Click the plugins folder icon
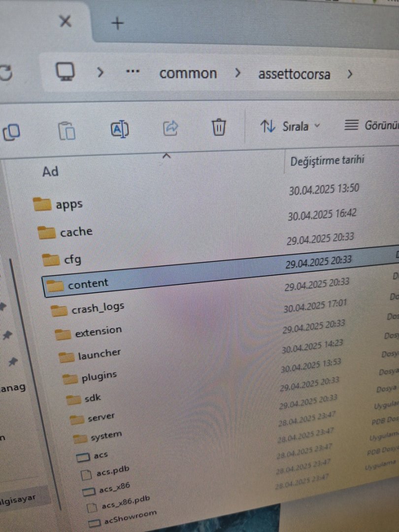Screen dimensions: 399x532 click(70, 379)
